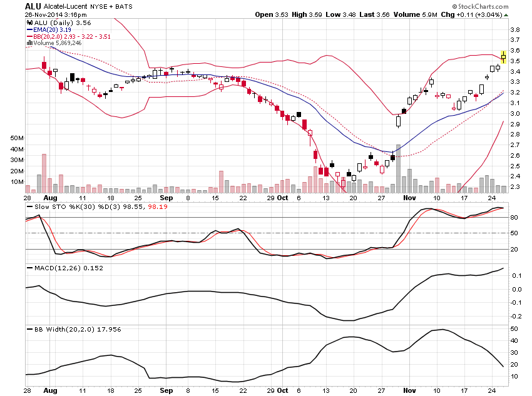Viewport: 532px width, 396px height.
Task: Click the 10M volume axis label
Action: tap(17, 181)
